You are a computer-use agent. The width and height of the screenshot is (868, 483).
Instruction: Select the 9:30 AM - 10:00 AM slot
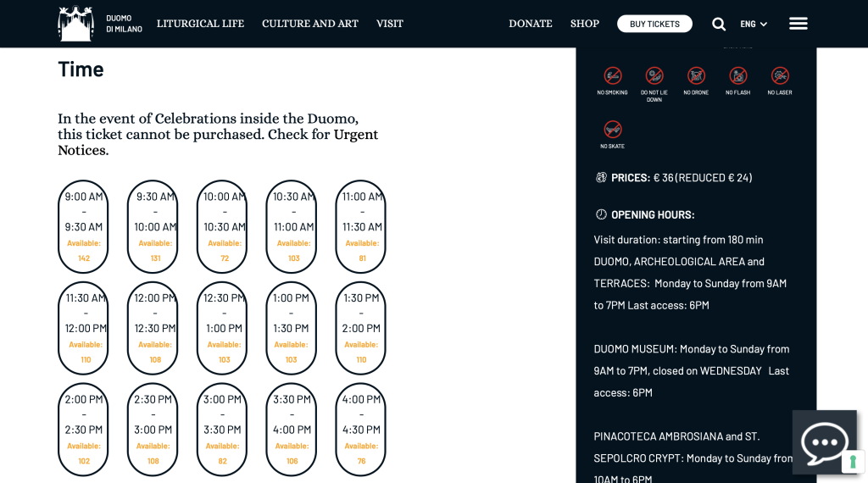pyautogui.click(x=153, y=227)
